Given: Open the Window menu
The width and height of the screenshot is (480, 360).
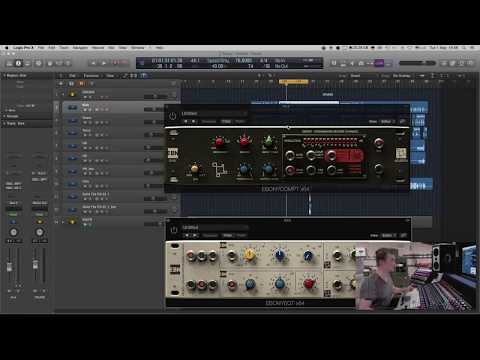Looking at the screenshot, I should tap(137, 48).
